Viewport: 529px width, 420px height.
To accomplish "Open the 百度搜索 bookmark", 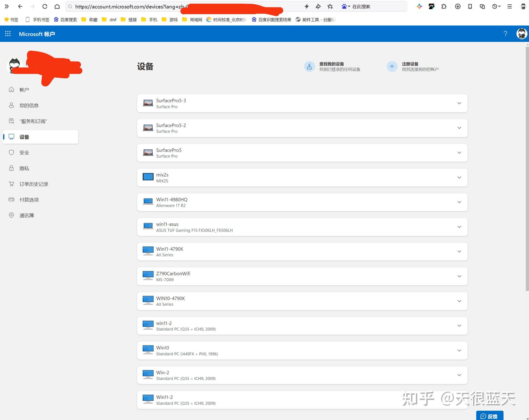I will coord(65,20).
